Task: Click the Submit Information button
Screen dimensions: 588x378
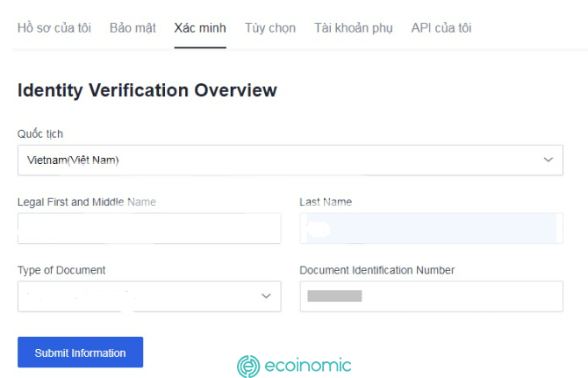Action: click(80, 353)
